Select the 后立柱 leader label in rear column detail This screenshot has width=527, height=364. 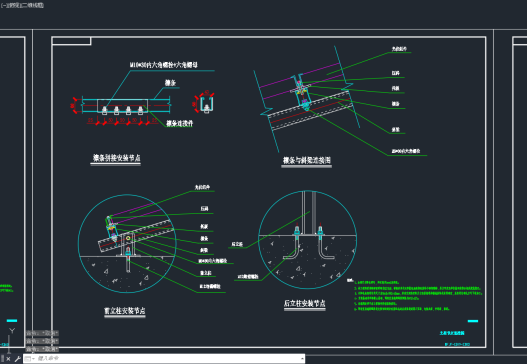pyautogui.click(x=237, y=244)
